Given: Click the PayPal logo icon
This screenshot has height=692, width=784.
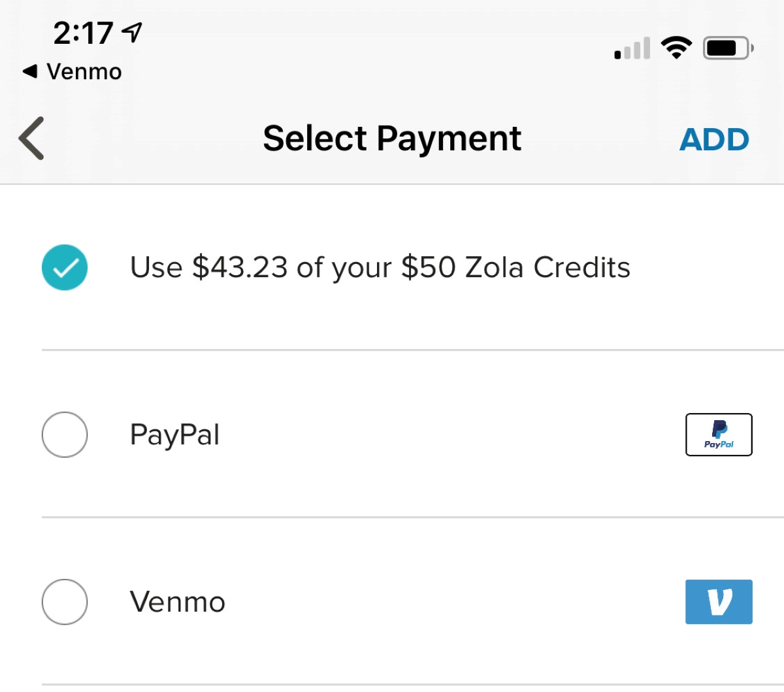Looking at the screenshot, I should click(x=719, y=435).
